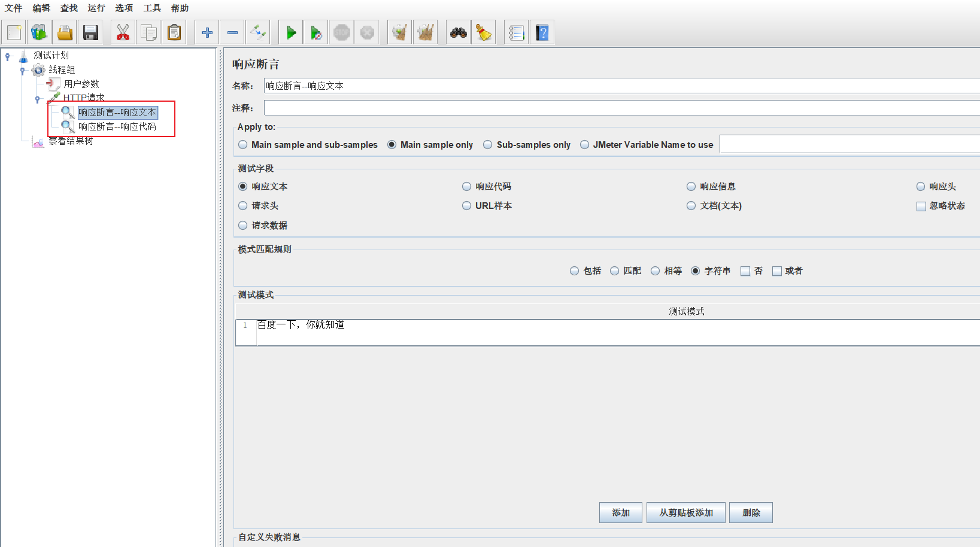This screenshot has height=547, width=980.
Task: Select 用户参数 tree item
Action: 81,84
